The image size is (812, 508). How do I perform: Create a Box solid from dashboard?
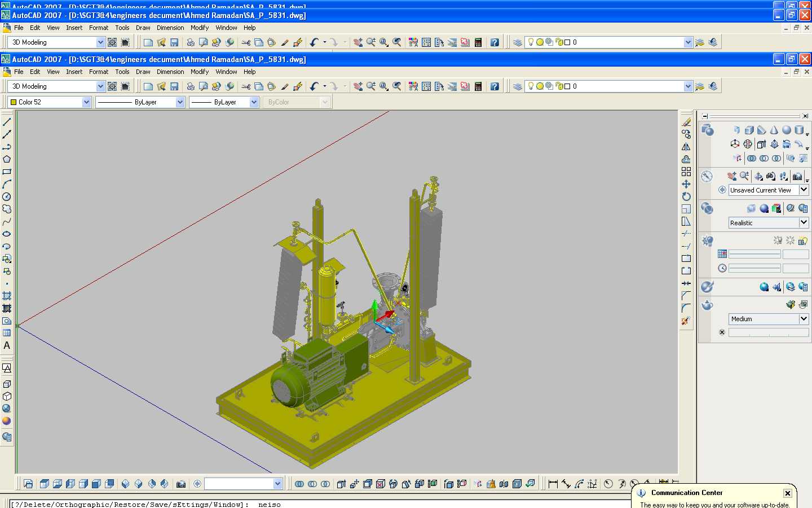pyautogui.click(x=749, y=130)
